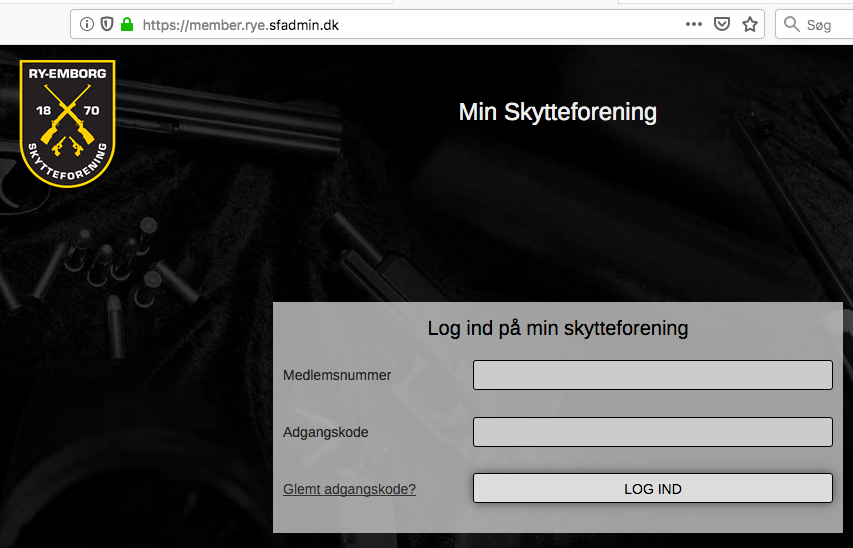This screenshot has width=853, height=548.
Task: Click the LOG IND button
Action: [653, 488]
